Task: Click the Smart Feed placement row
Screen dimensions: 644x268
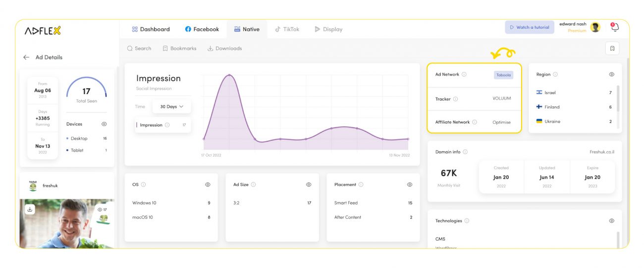Action: pos(374,203)
